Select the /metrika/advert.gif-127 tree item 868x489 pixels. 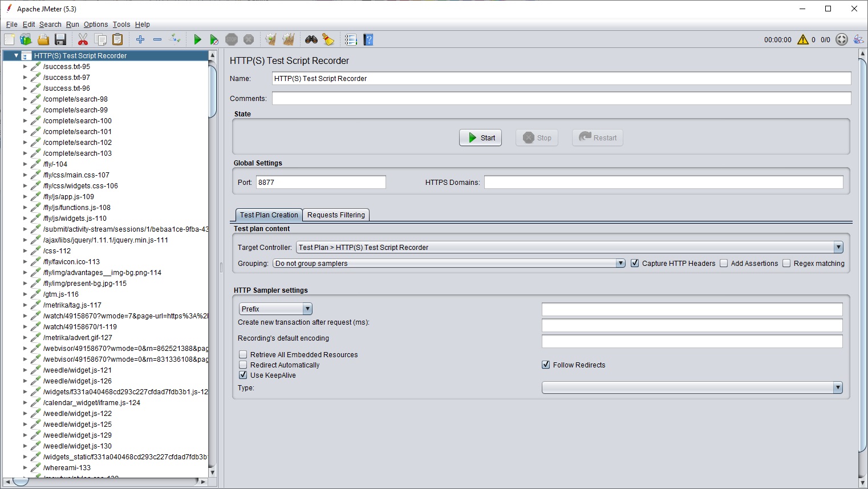78,337
